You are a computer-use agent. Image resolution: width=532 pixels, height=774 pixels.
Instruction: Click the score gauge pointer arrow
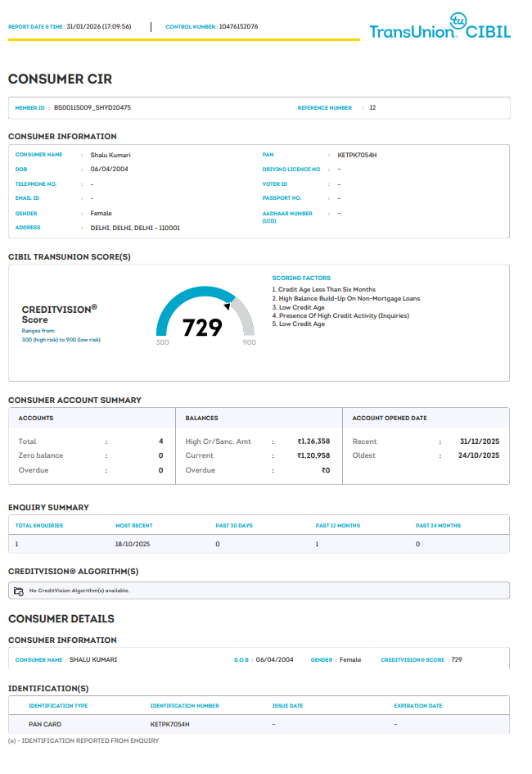pos(228,306)
